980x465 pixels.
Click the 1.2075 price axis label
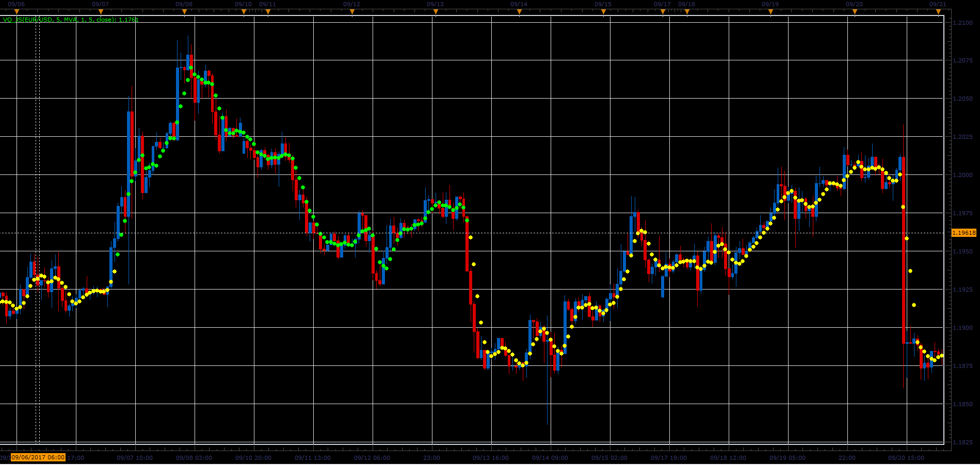click(x=963, y=61)
